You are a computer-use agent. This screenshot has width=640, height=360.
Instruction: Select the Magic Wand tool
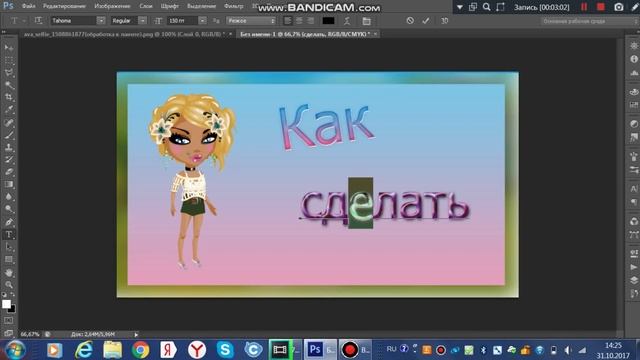(x=9, y=85)
